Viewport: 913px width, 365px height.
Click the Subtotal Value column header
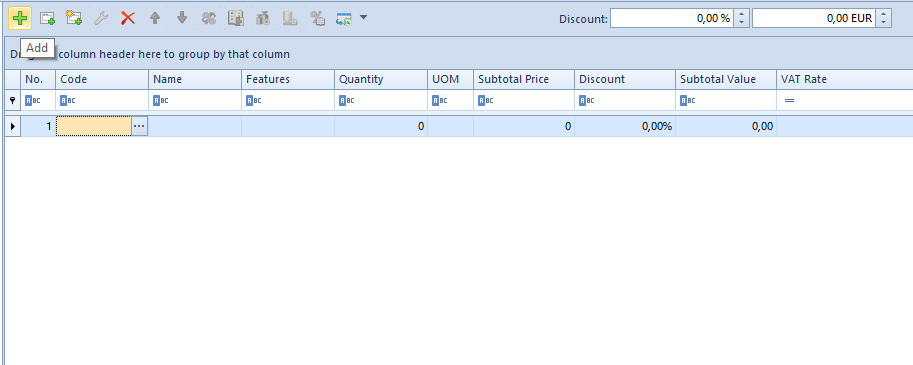pyautogui.click(x=726, y=79)
